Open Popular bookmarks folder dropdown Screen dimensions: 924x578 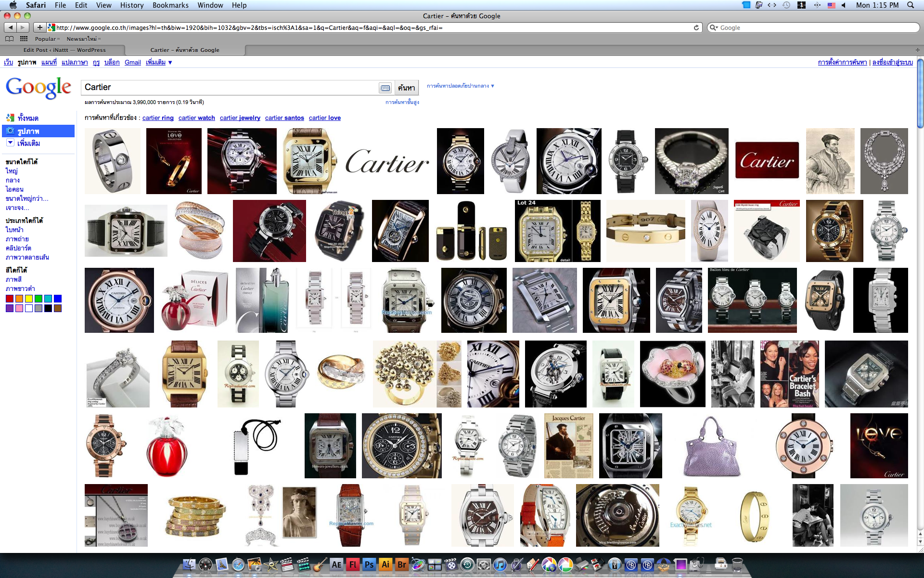click(47, 39)
